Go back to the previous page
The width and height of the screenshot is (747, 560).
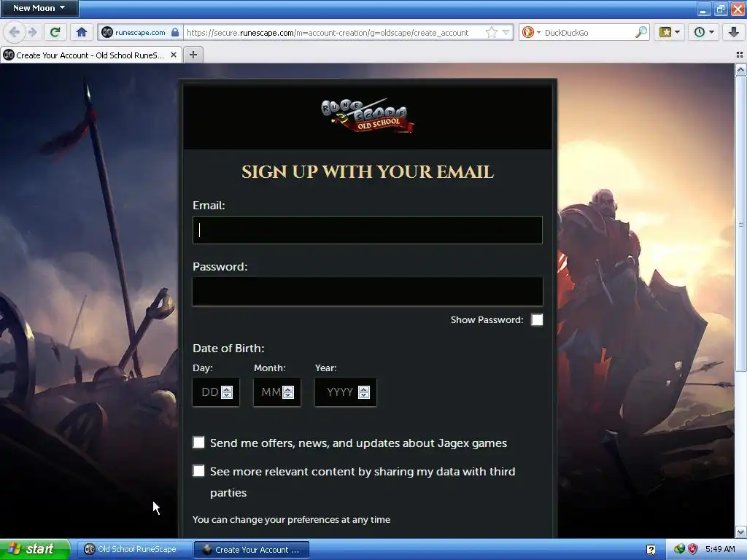point(15,32)
